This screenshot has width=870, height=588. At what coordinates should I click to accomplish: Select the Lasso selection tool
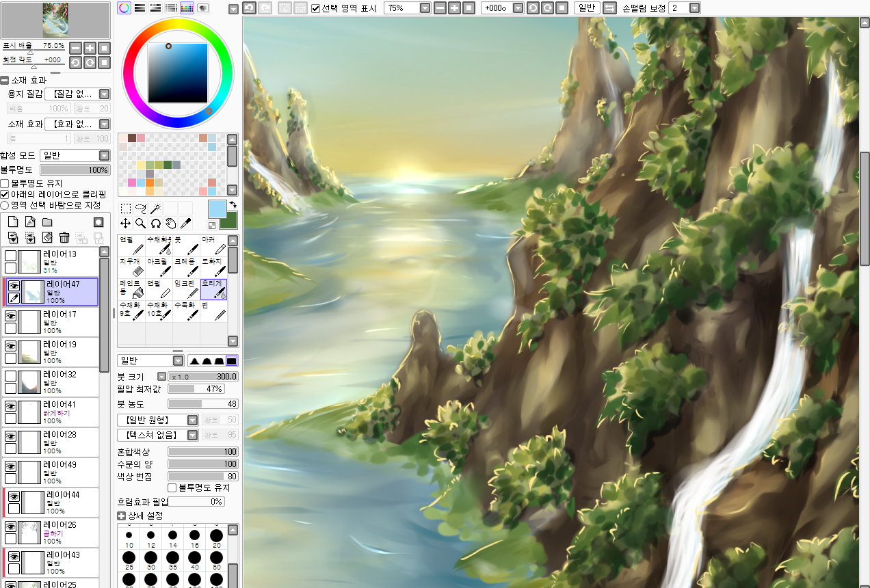[x=140, y=209]
